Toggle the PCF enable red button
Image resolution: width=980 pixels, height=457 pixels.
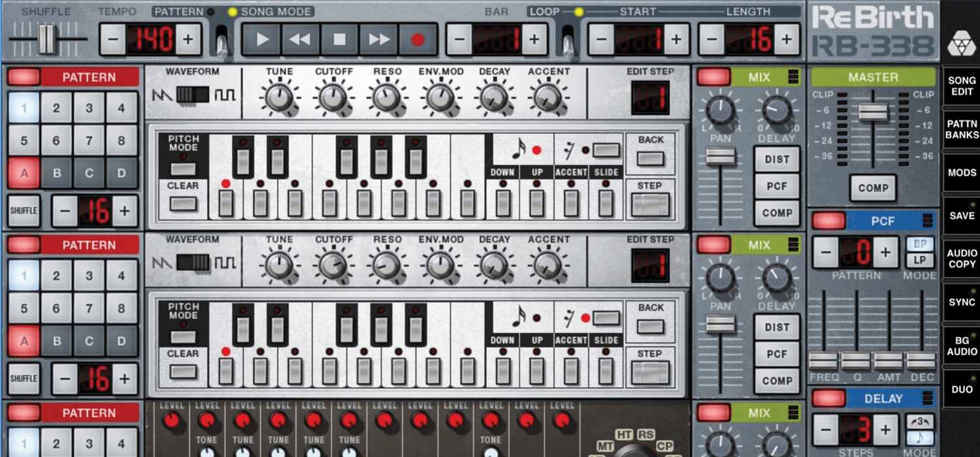point(828,221)
